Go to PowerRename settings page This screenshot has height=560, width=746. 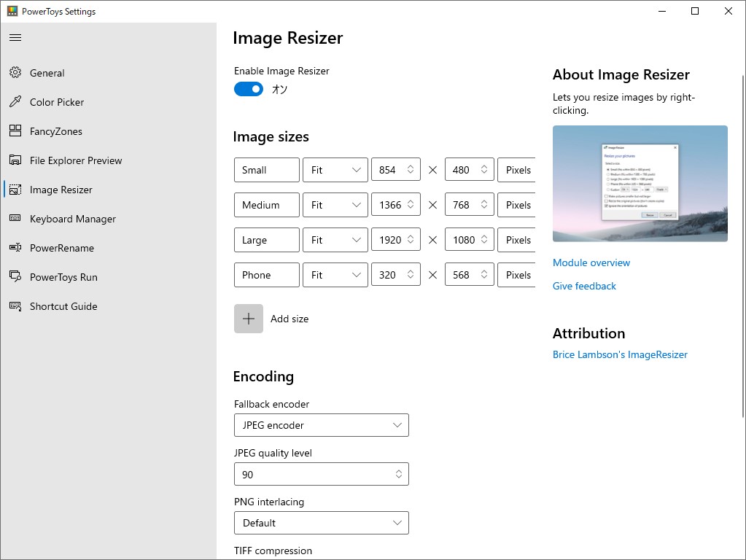tap(109, 248)
